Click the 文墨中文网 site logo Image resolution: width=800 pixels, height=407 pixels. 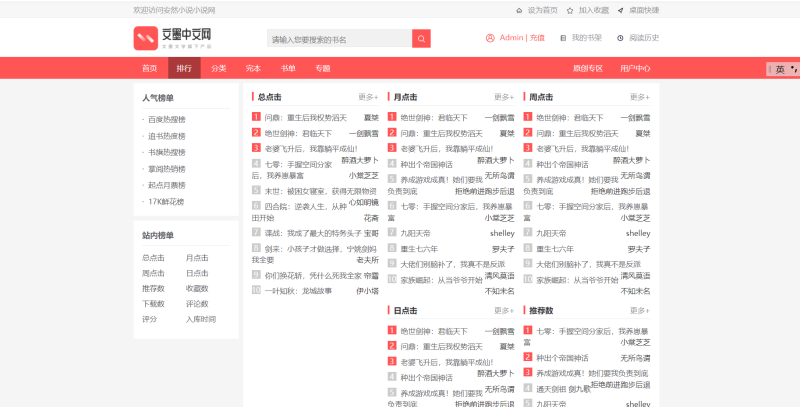(172, 38)
